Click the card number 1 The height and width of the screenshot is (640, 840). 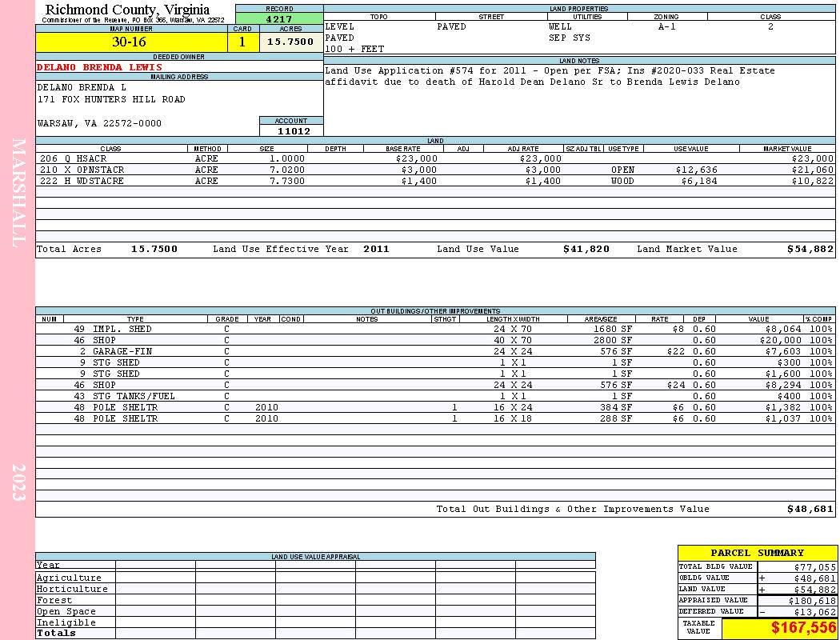(242, 42)
